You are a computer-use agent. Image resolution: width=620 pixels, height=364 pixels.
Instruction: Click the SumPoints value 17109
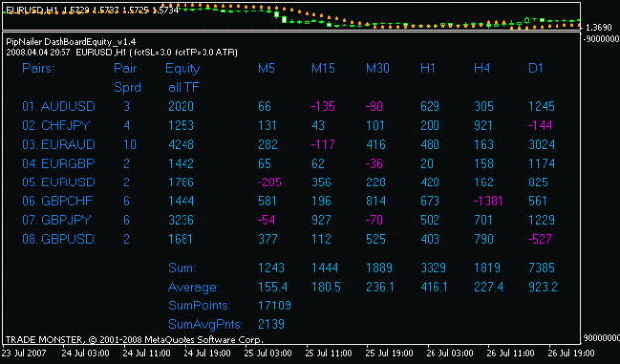275,305
